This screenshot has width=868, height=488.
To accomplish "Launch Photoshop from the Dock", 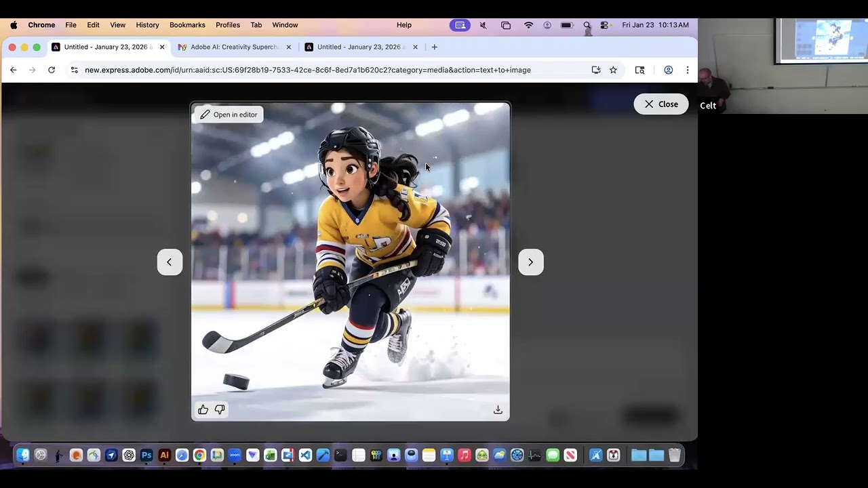I will click(x=146, y=455).
